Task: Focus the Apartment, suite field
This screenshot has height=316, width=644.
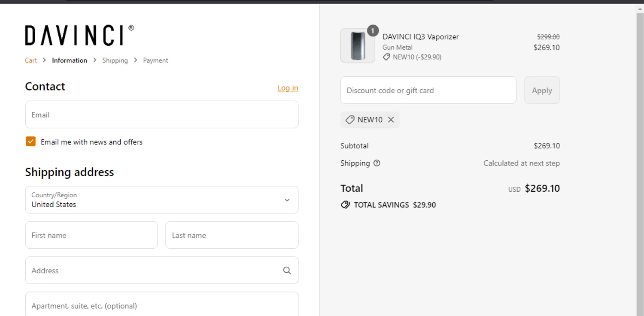Action: pyautogui.click(x=162, y=304)
